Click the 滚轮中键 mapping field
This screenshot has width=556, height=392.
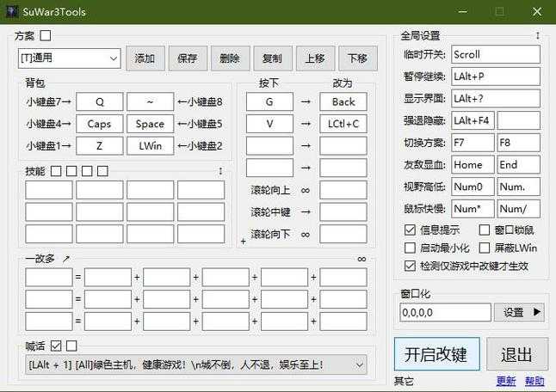[x=343, y=212]
